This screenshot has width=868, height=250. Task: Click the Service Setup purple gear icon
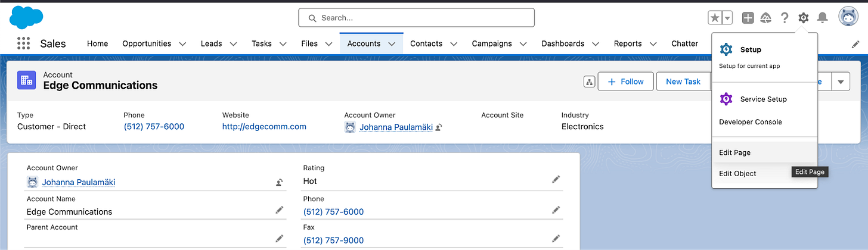pos(726,99)
